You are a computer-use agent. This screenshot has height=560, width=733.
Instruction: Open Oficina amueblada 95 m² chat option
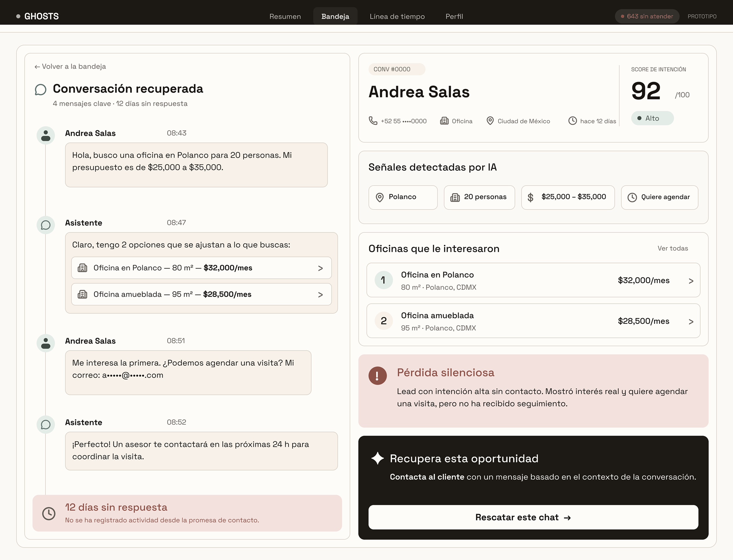[x=201, y=294]
